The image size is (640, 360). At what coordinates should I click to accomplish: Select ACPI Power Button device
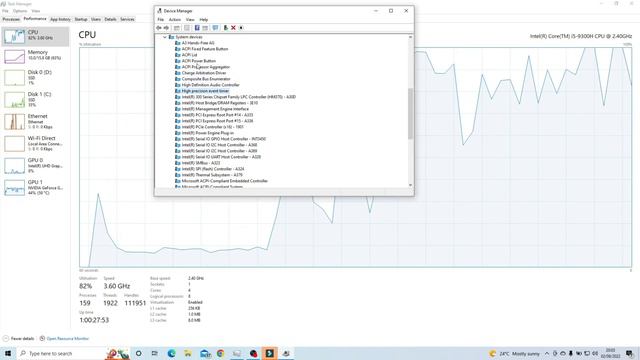click(199, 61)
